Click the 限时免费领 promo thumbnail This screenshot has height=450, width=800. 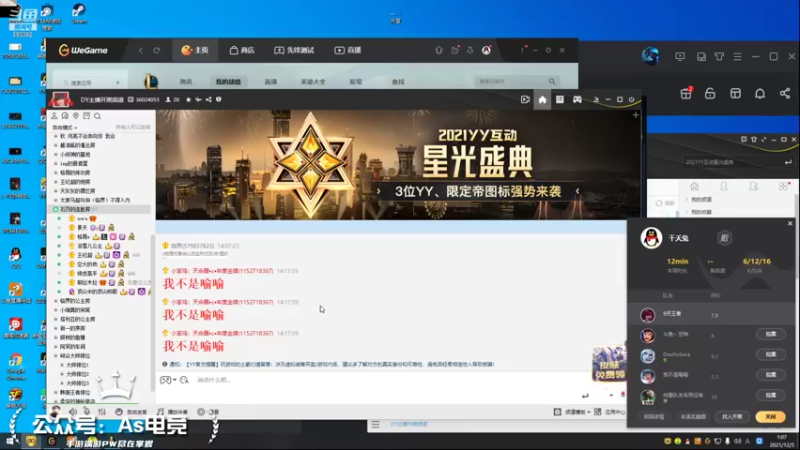coord(609,363)
